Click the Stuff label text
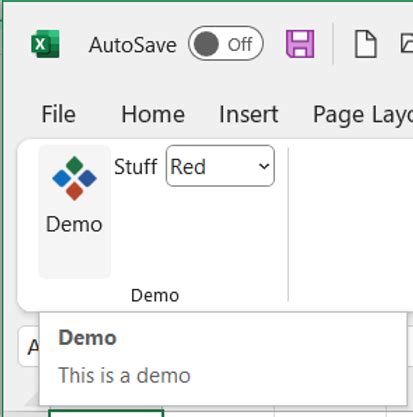413x417 pixels. pos(136,166)
